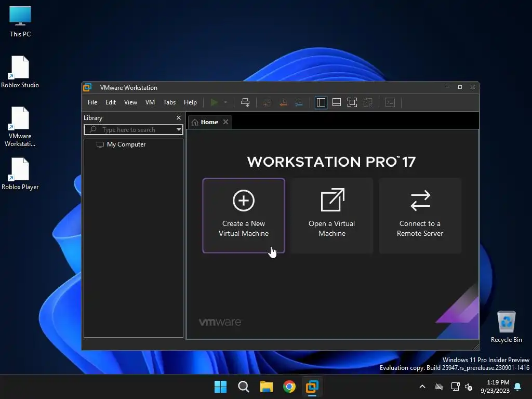This screenshot has height=399, width=532.
Task: Click the green Power On play button
Action: tap(214, 102)
